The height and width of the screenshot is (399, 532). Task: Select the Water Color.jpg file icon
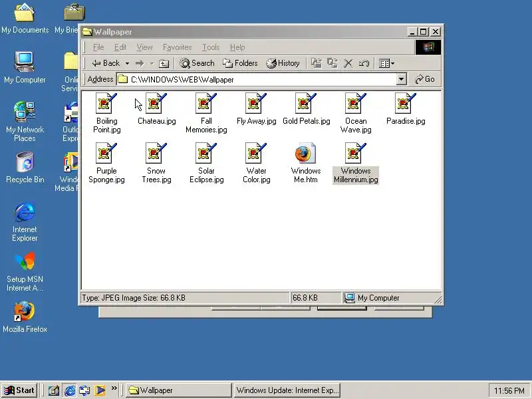pos(256,153)
